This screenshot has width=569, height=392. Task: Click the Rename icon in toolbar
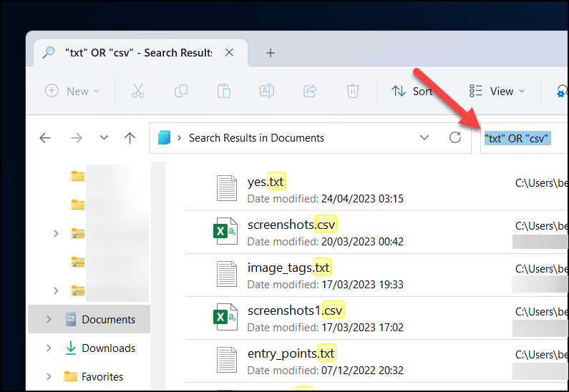click(267, 91)
